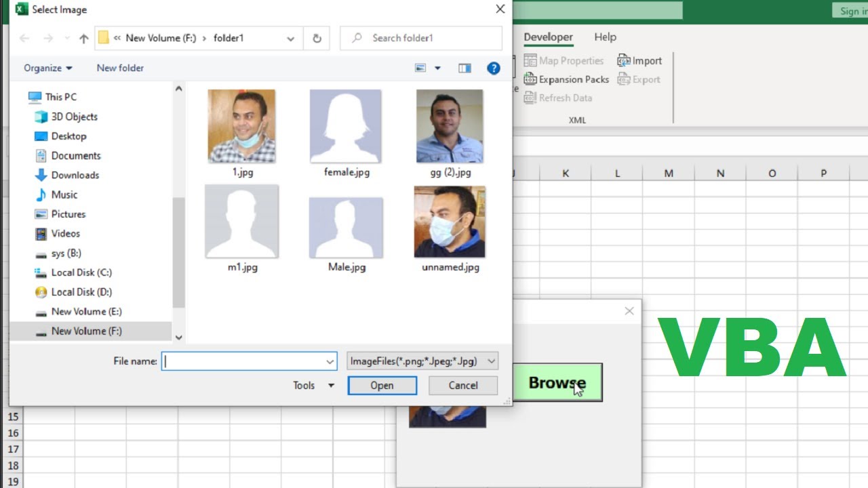Open the Excel Help tab
The image size is (868, 488).
[x=605, y=37]
